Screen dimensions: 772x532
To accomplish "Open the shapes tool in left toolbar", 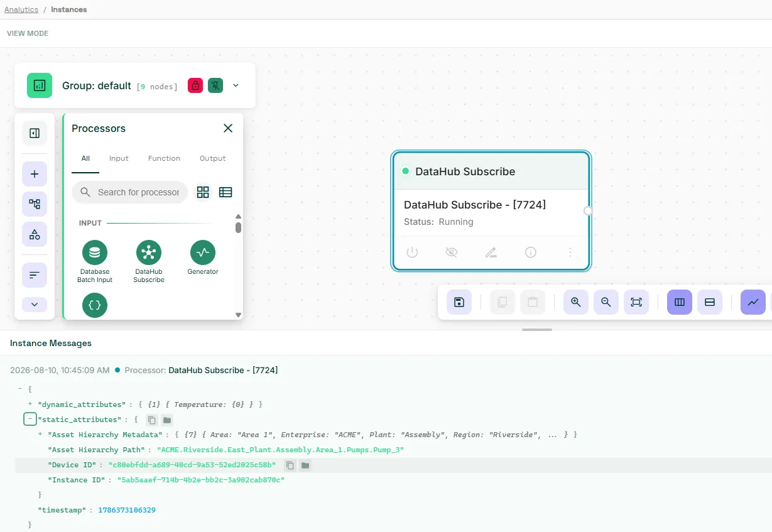I will click(x=35, y=234).
